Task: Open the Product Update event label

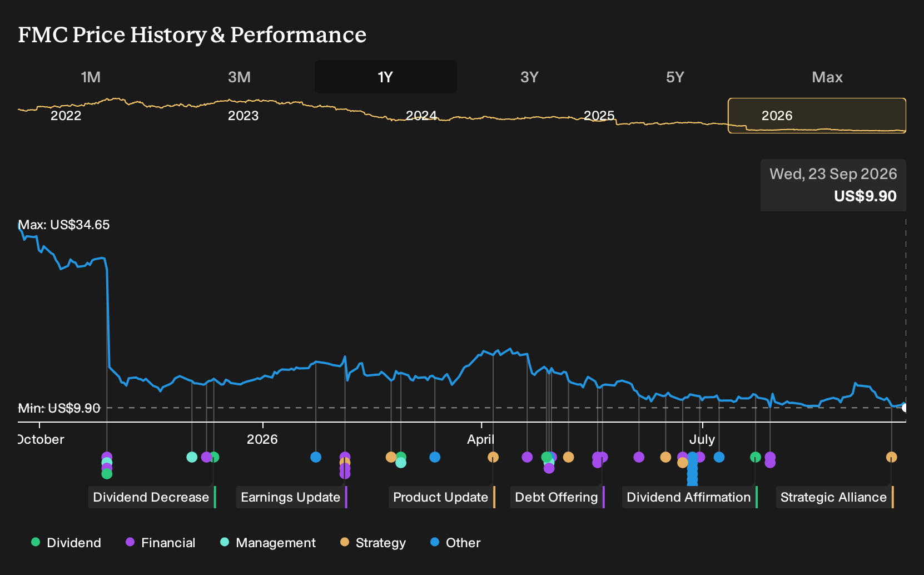Action: coord(441,497)
